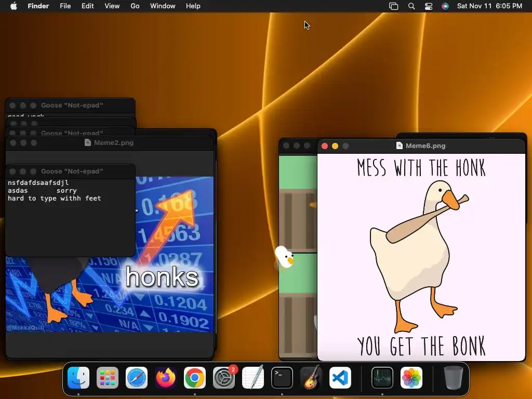Minimize the Meme6.png window

tap(335, 146)
